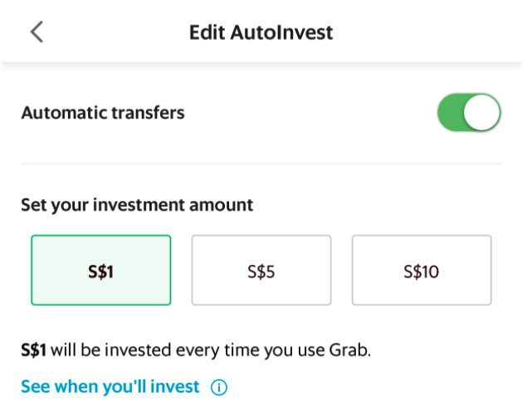532x420 pixels.
Task: Open the See when you'll invest link
Action: pos(110,387)
